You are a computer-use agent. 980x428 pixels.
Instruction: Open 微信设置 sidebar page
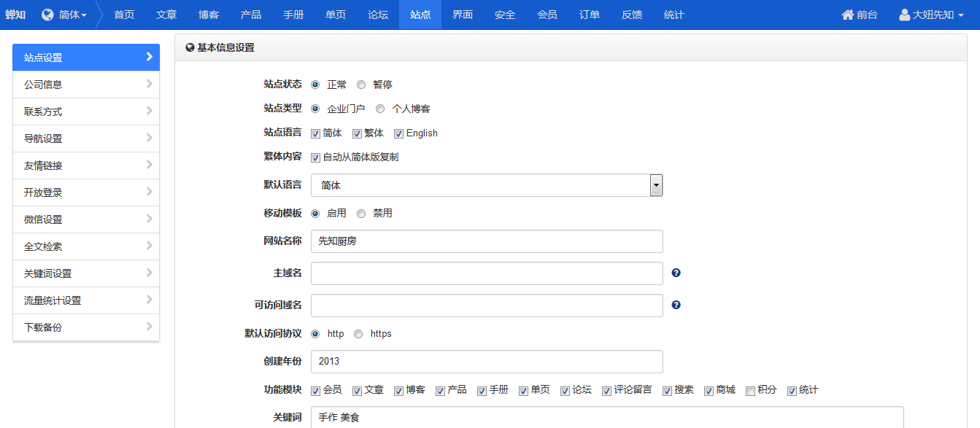[x=86, y=219]
